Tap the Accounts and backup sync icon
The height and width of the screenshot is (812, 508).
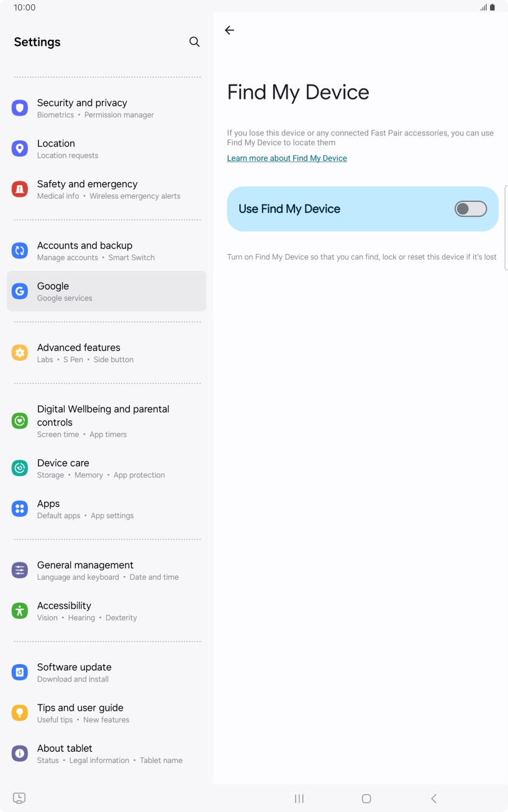(20, 251)
